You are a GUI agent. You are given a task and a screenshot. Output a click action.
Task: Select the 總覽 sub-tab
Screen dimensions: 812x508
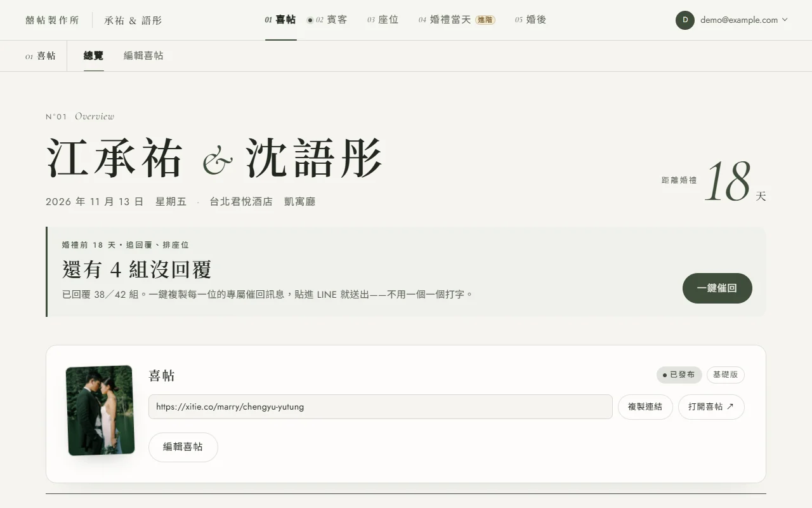[x=93, y=56]
